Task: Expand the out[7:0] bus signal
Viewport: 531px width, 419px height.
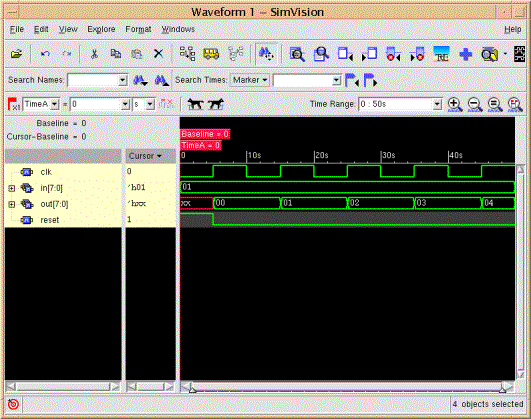Action: (12, 204)
